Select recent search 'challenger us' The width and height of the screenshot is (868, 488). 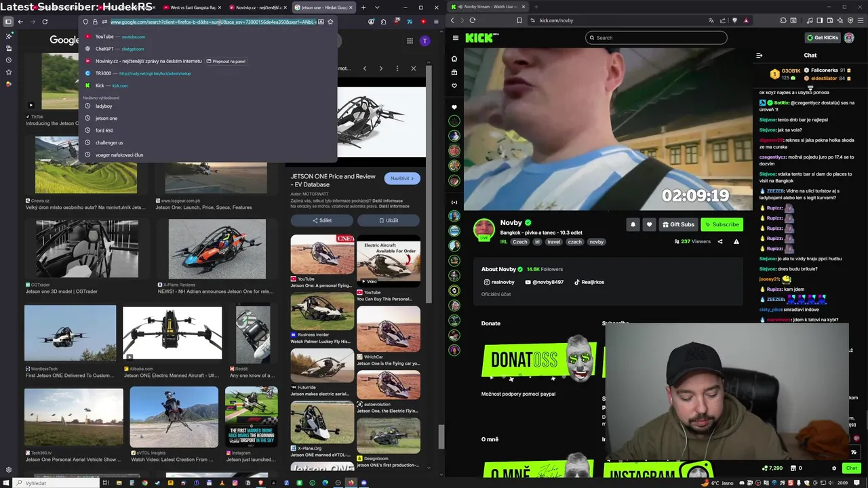(208, 142)
